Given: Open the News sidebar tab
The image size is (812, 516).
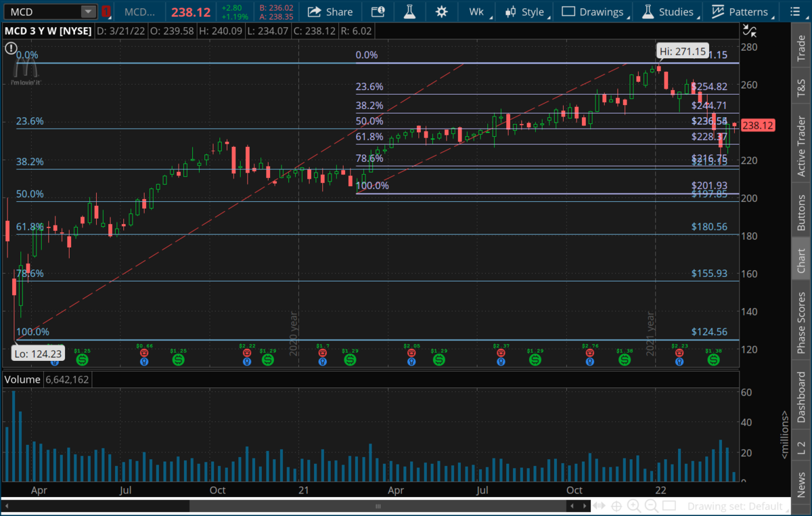Looking at the screenshot, I should click(802, 483).
